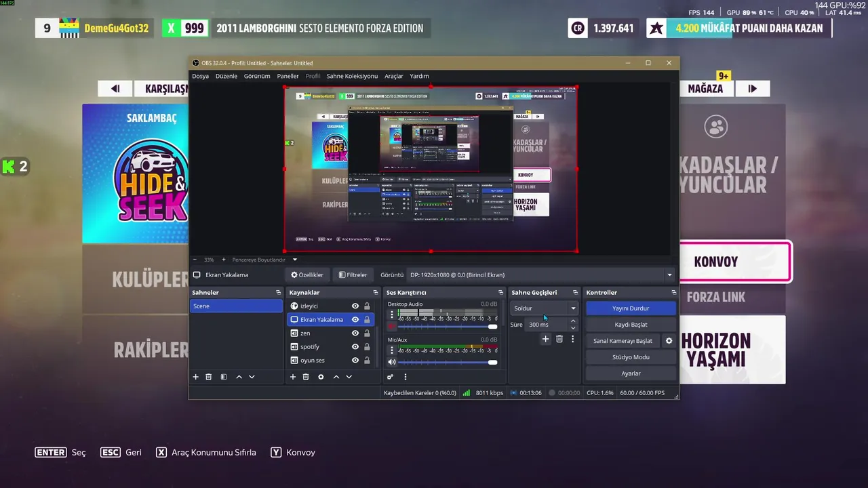Add a new source in Kaynaklar panel
This screenshot has width=868, height=488.
click(x=293, y=377)
